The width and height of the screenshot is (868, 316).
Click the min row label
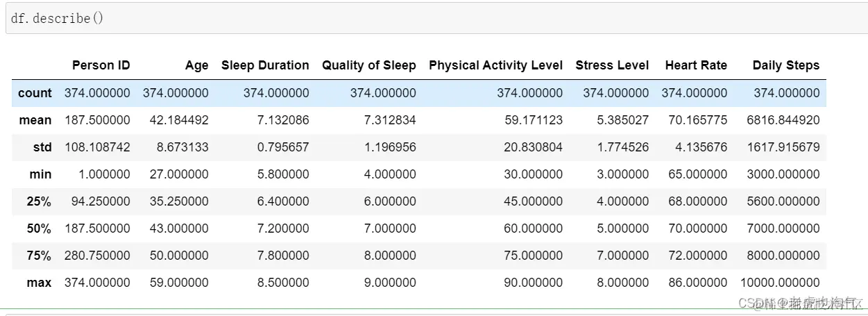click(x=40, y=174)
